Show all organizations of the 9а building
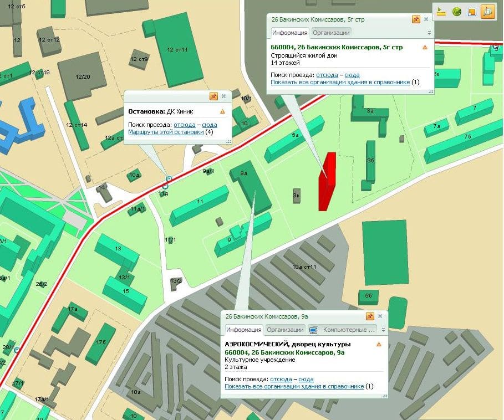The height and width of the screenshot is (420, 504). tap(294, 386)
